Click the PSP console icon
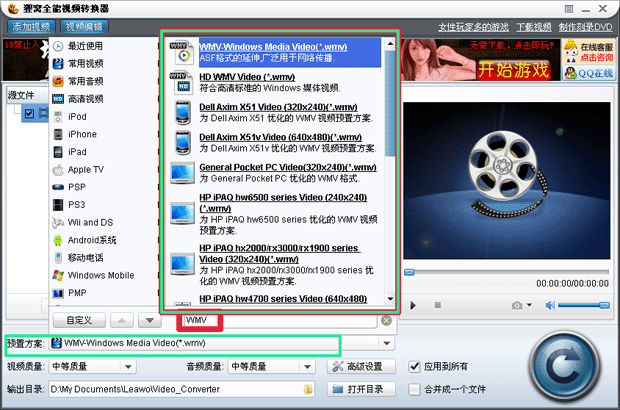 [x=58, y=187]
